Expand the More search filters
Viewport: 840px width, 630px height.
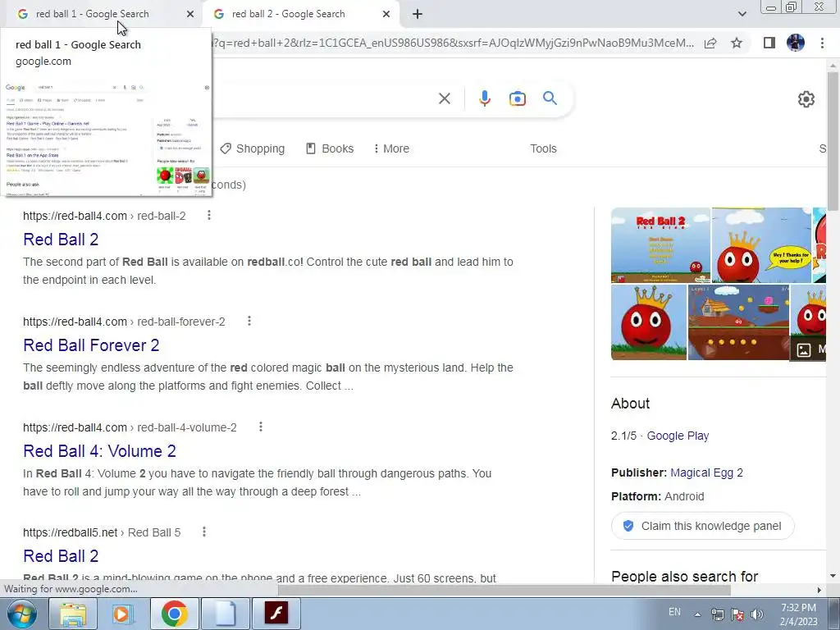(x=391, y=148)
